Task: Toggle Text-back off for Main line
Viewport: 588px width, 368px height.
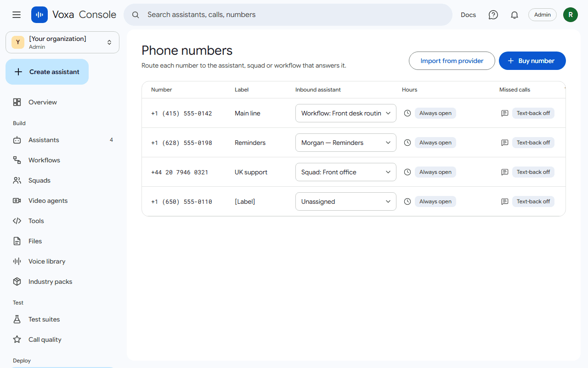Action: tap(533, 113)
